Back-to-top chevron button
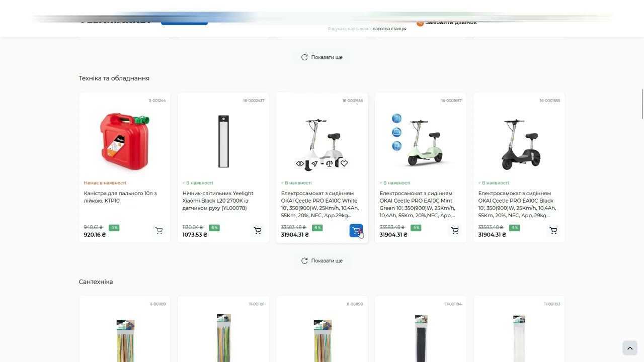 629,348
